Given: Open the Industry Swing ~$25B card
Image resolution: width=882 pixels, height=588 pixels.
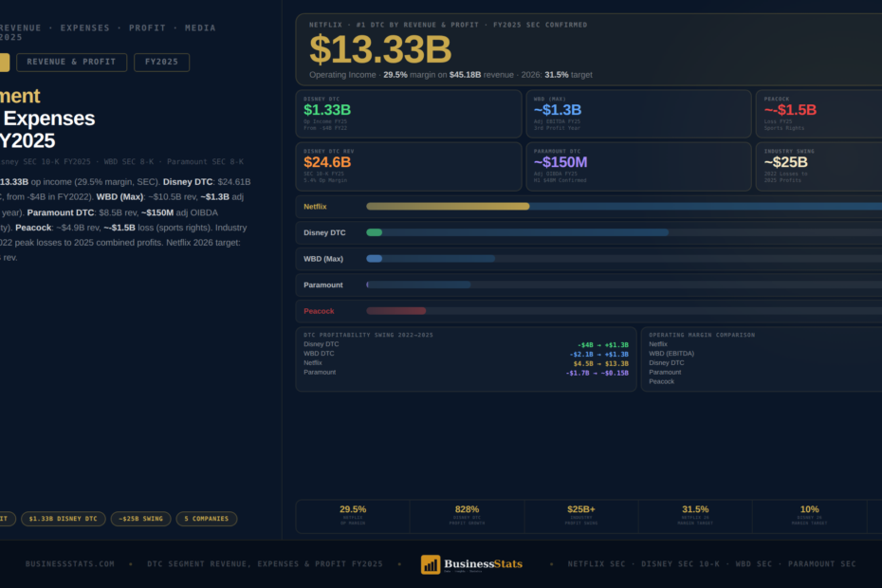Looking at the screenshot, I should pyautogui.click(x=819, y=167).
